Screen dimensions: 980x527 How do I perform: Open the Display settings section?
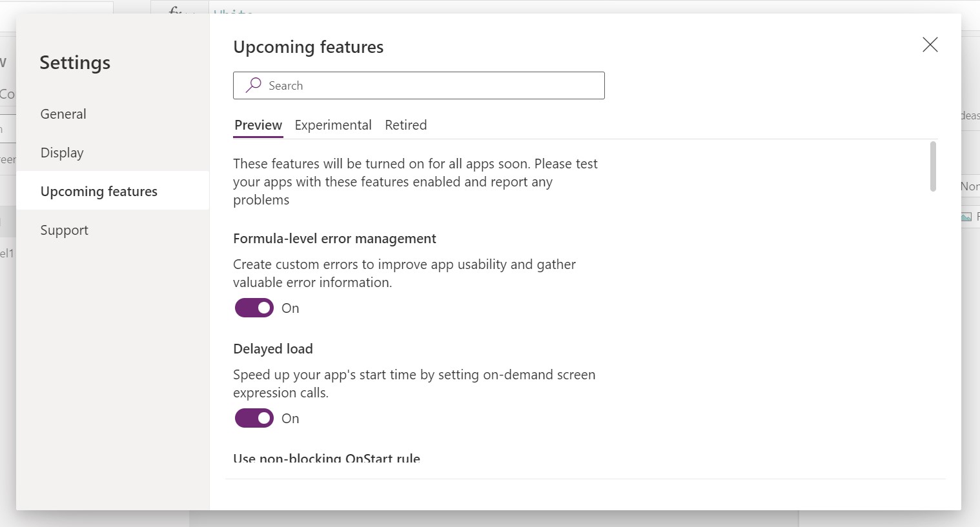point(61,152)
